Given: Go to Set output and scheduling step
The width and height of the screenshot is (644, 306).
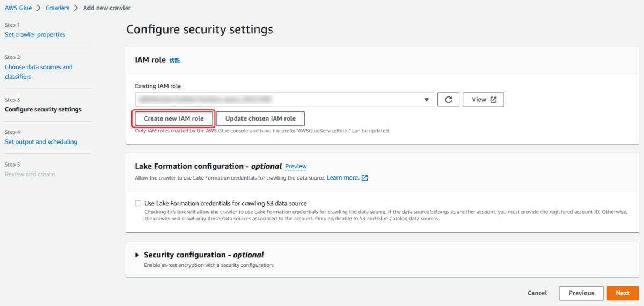Looking at the screenshot, I should 41,142.
